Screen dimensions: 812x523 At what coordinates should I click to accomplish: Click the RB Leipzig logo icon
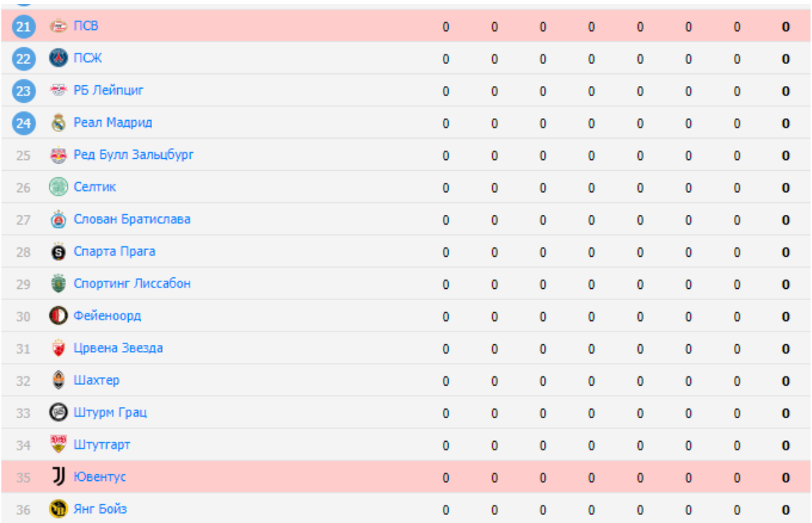pos(59,91)
